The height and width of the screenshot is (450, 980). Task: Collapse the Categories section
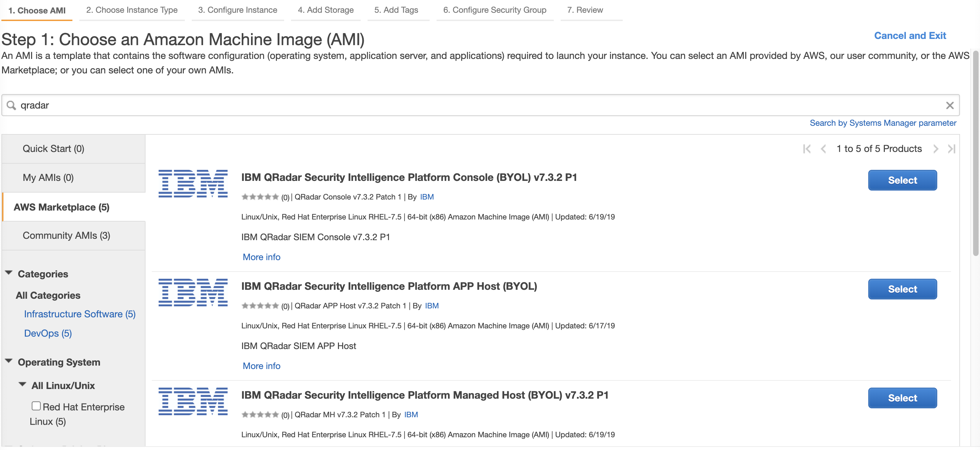[9, 273]
